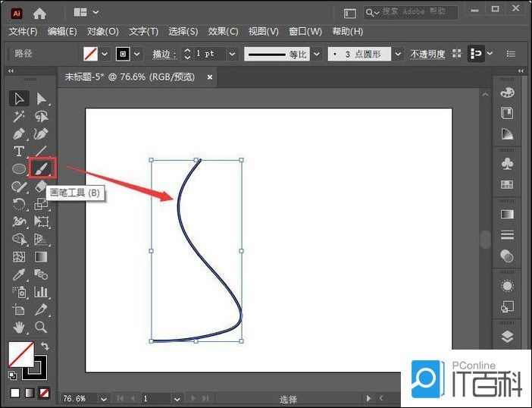Select the Pen tool
This screenshot has height=408, width=532.
[x=19, y=133]
